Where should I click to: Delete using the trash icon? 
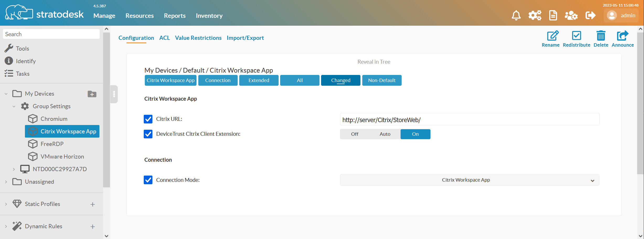click(x=601, y=38)
